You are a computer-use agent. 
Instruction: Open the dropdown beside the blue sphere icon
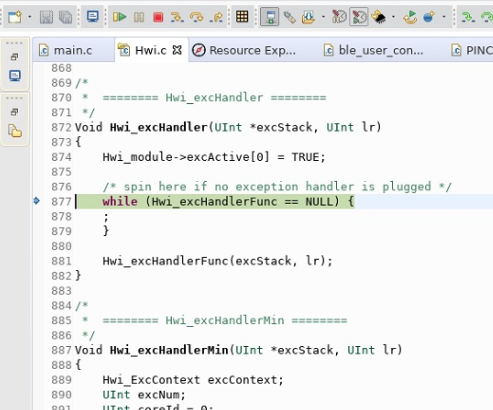pos(444,17)
